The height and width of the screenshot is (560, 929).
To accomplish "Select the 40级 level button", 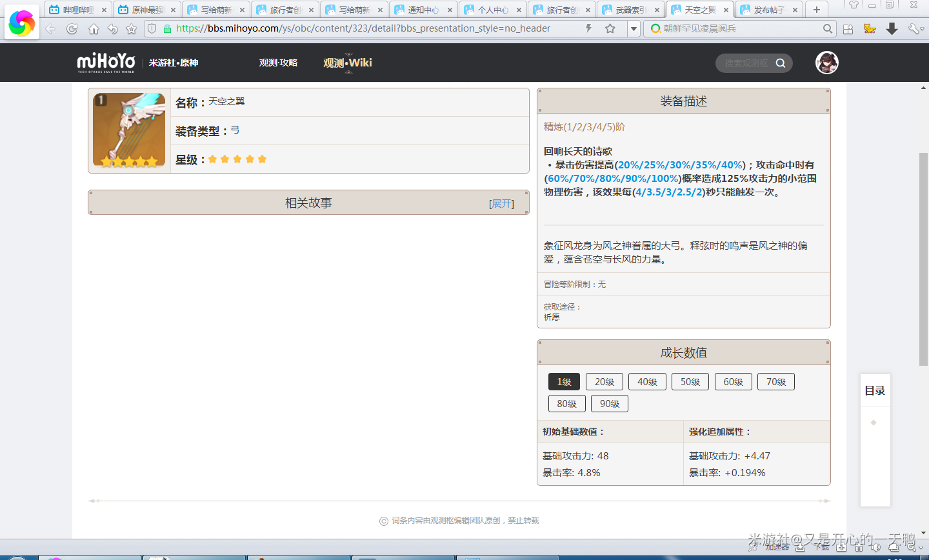I will tap(647, 382).
